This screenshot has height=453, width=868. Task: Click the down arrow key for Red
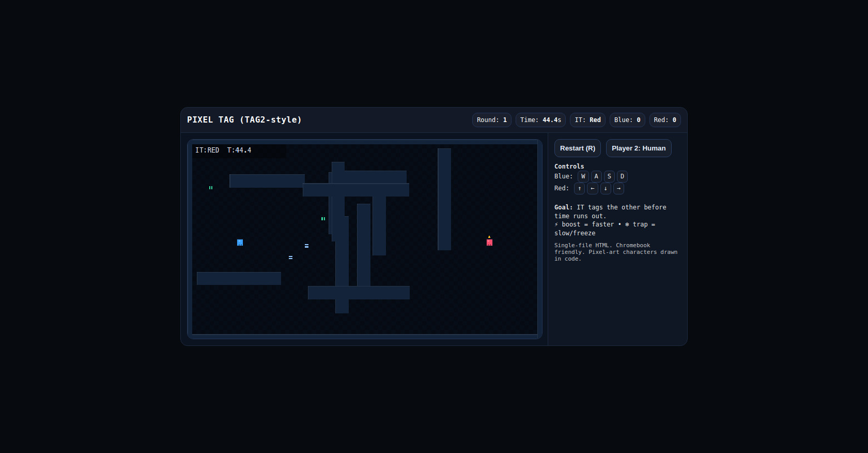[x=606, y=189]
